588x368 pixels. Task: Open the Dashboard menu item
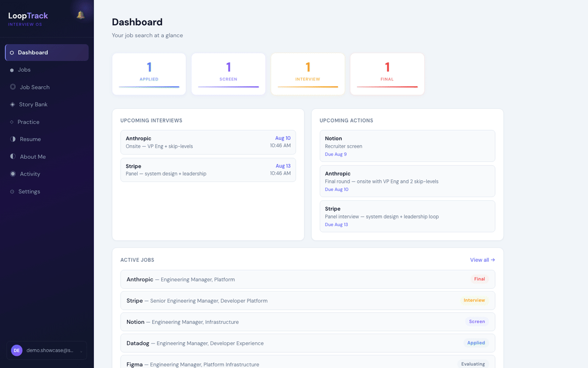[x=47, y=53]
